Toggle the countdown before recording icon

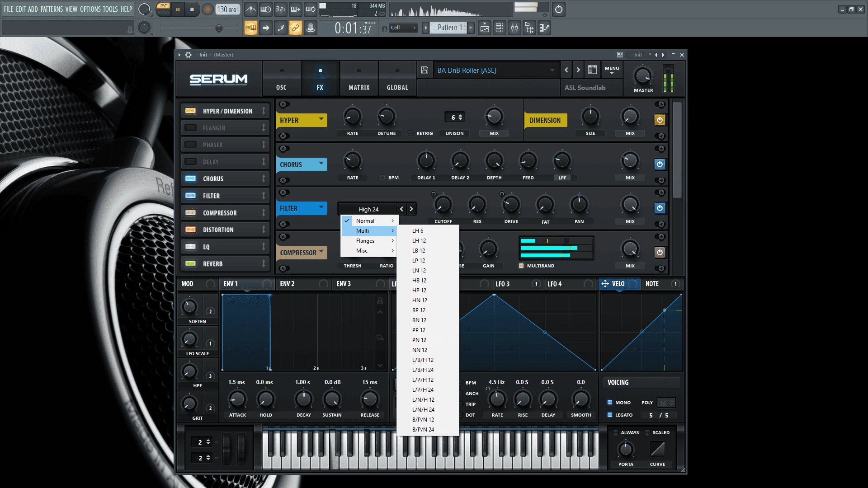(x=280, y=9)
